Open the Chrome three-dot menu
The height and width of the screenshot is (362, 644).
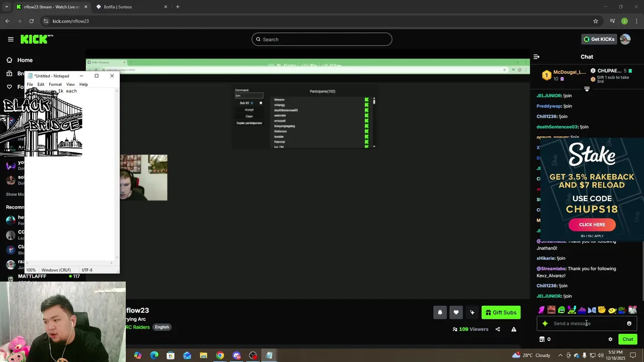[637, 21]
